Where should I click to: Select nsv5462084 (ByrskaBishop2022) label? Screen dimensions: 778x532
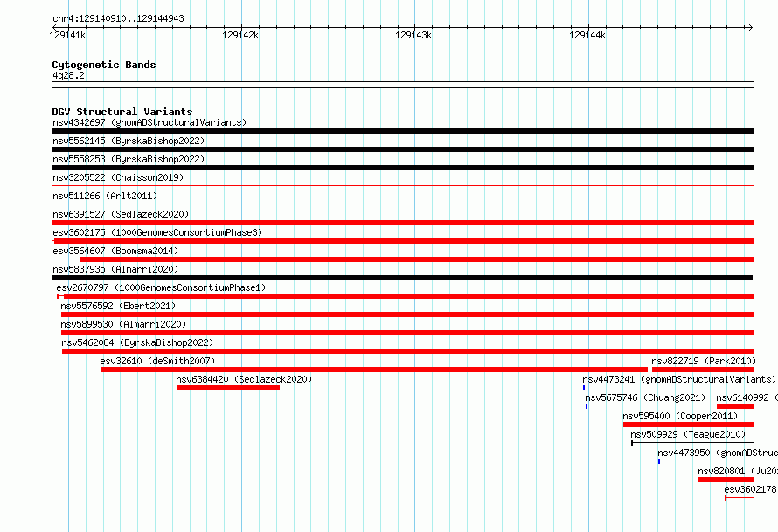coord(137,342)
